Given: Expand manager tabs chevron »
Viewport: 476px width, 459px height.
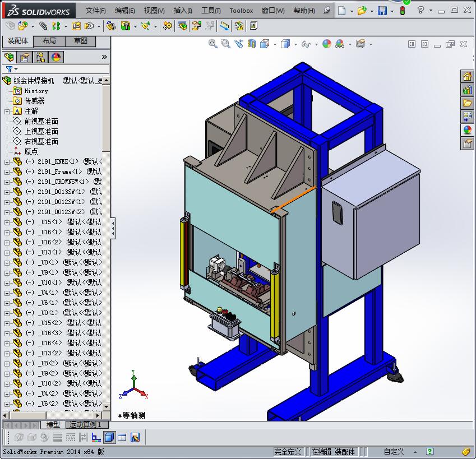Looking at the screenshot, I should coord(104,57).
